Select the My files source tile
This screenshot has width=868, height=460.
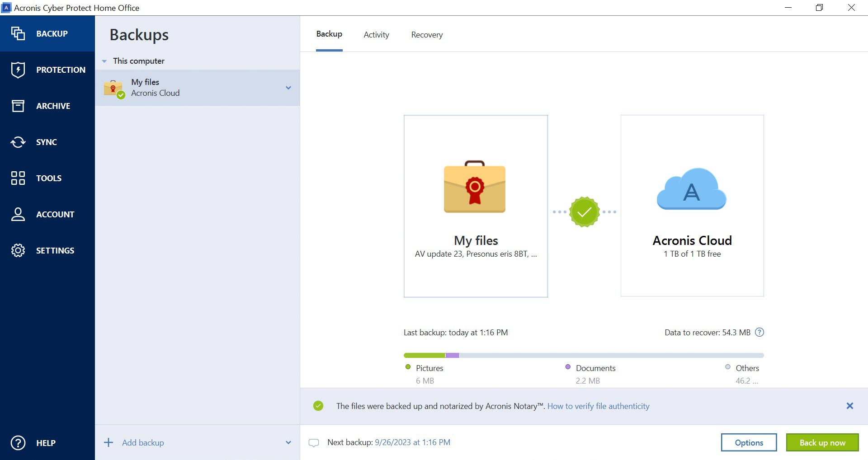[x=476, y=206]
